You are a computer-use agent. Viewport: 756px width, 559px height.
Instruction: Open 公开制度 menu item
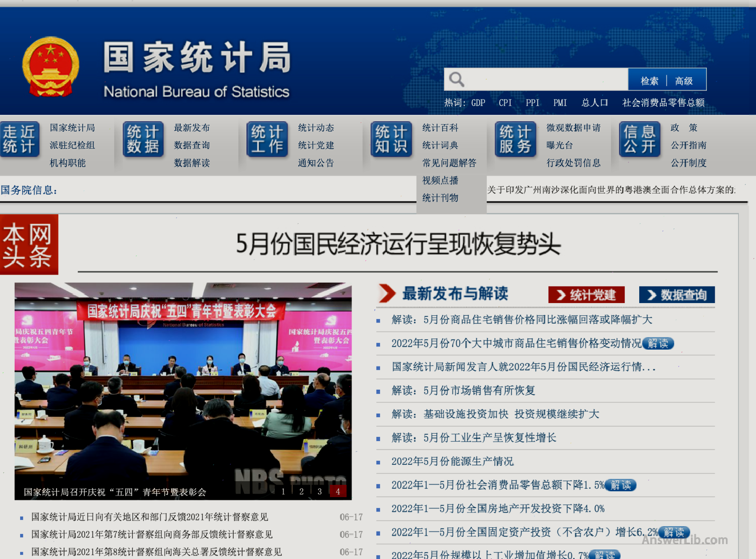click(x=689, y=163)
